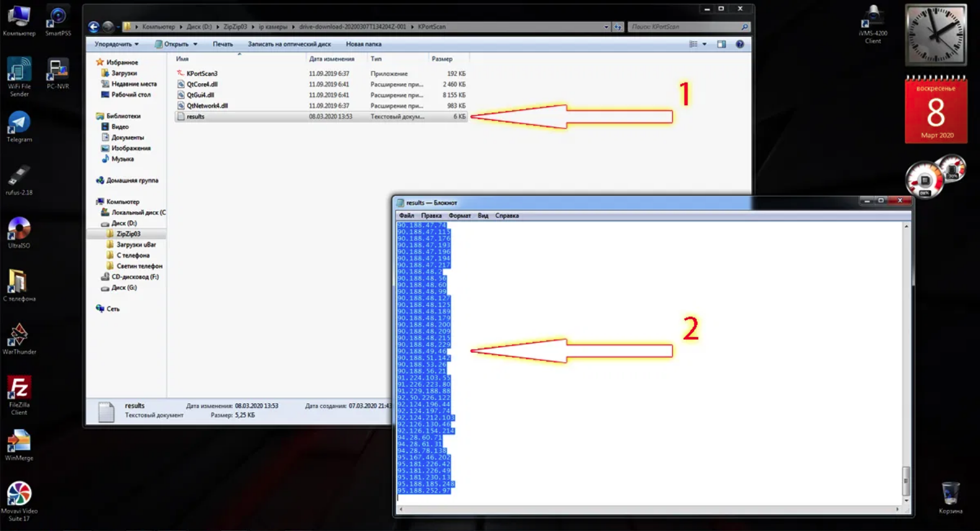This screenshot has height=531, width=980.
Task: Click Записать на оптический диск
Action: (289, 44)
